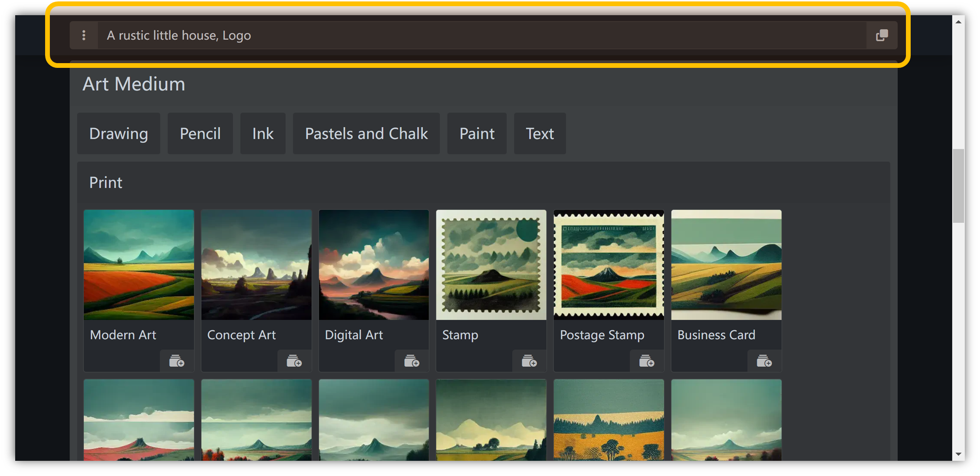Open Pastels and Chalk category
The height and width of the screenshot is (476, 980).
tap(366, 133)
